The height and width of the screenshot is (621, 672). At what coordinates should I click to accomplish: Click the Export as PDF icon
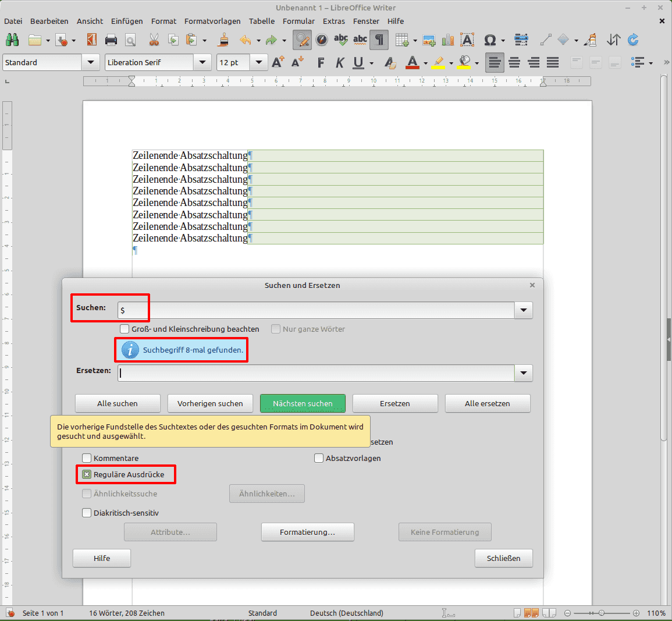91,40
